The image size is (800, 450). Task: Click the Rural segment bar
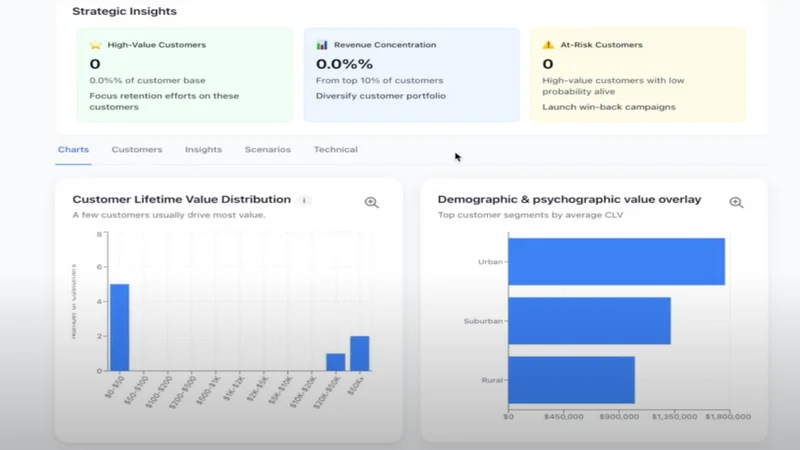pos(571,380)
